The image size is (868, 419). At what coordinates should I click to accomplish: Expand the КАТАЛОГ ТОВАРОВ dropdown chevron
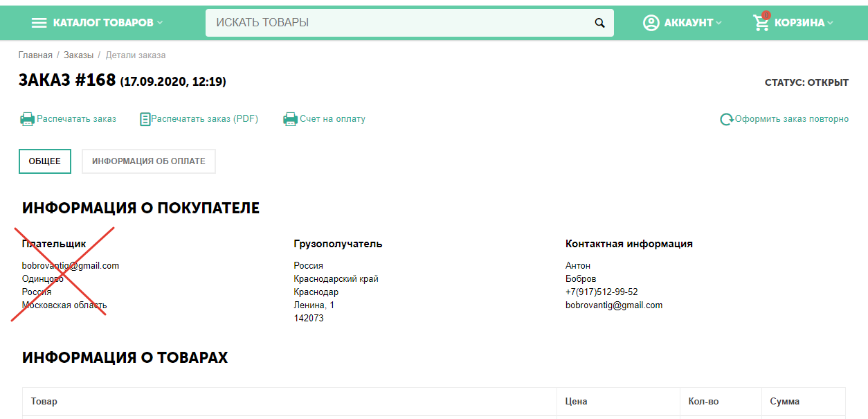point(160,23)
